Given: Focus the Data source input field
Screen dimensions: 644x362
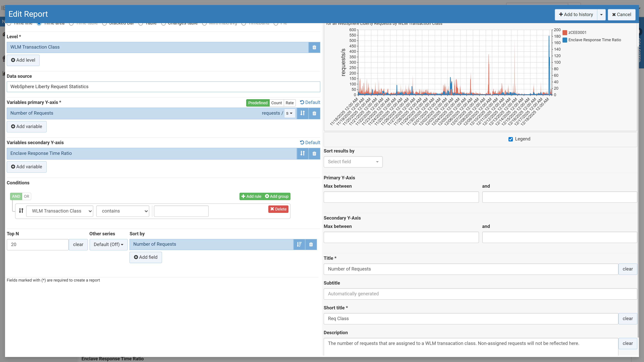Looking at the screenshot, I should [163, 87].
